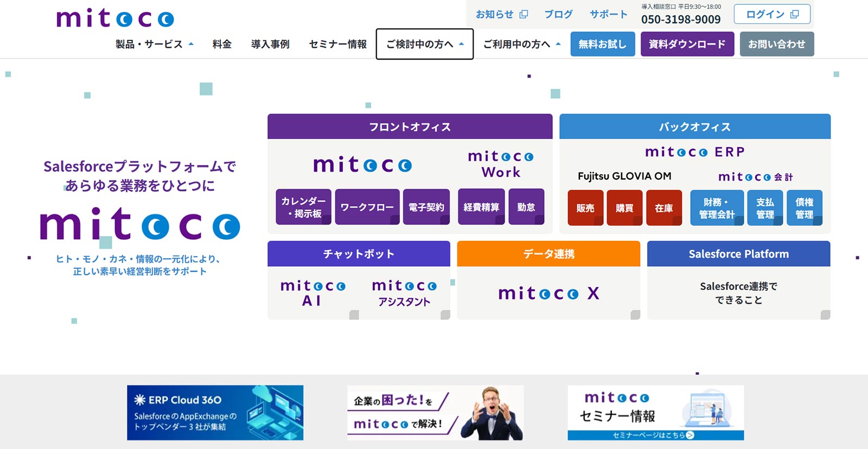Select the データ連携 header
This screenshot has height=449, width=868.
tap(548, 253)
